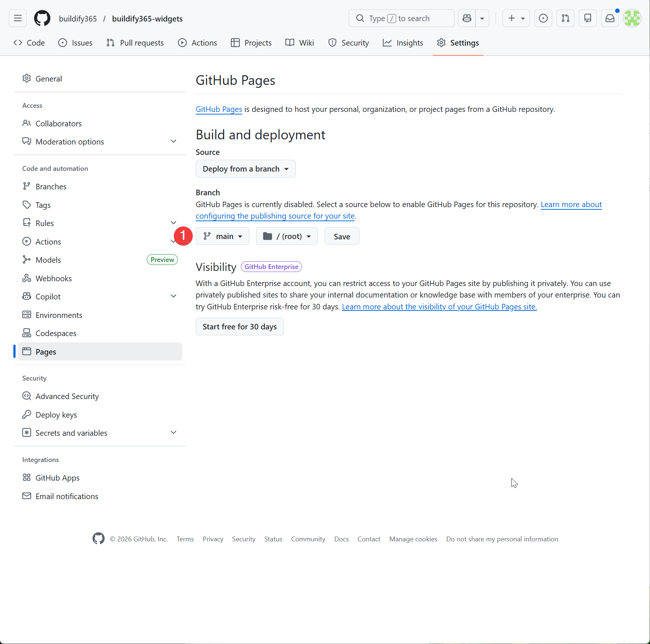
Task: Expand the Copilot chevron in sidebar
Action: [x=173, y=296]
